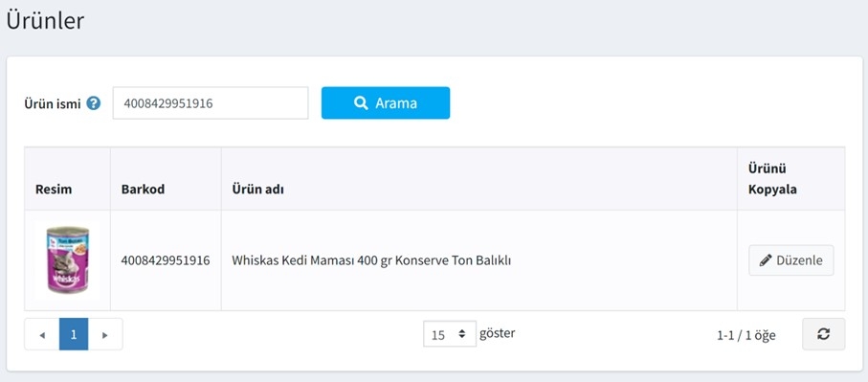Viewport: 868px width, 382px height.
Task: Click the Ürün adı column header
Action: [258, 190]
